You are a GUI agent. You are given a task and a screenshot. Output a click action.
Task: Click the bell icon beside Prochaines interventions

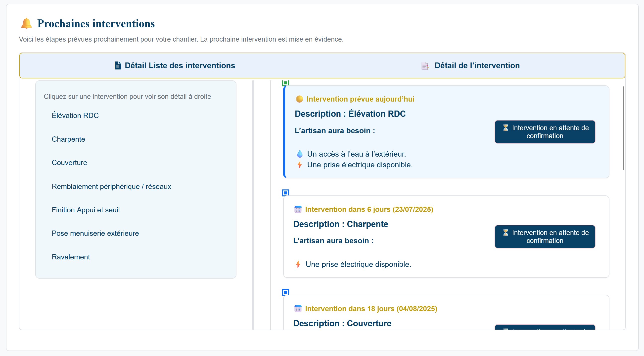coord(27,23)
